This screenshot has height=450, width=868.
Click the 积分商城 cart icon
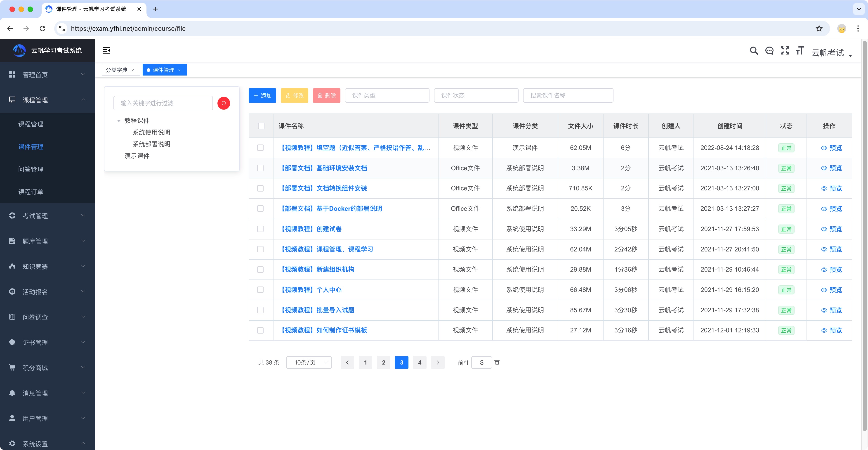pos(12,367)
